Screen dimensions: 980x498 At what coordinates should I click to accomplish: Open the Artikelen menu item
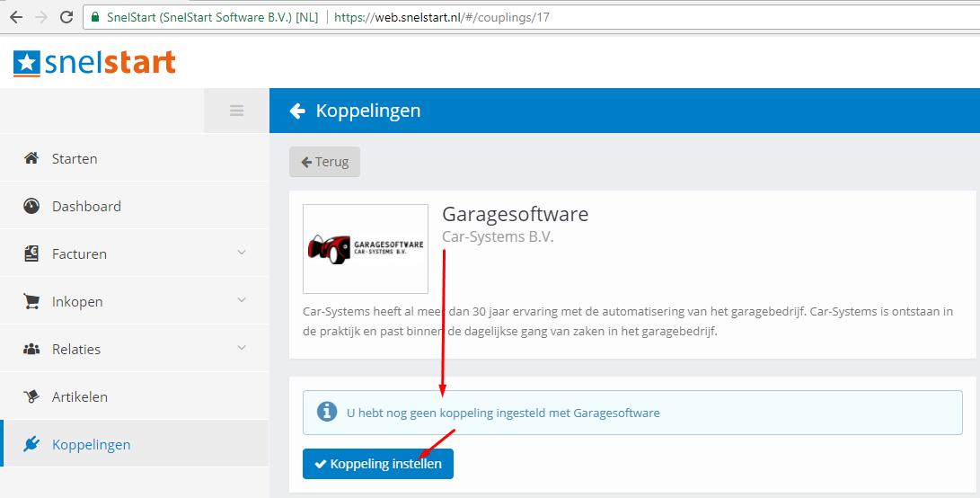pos(135,396)
